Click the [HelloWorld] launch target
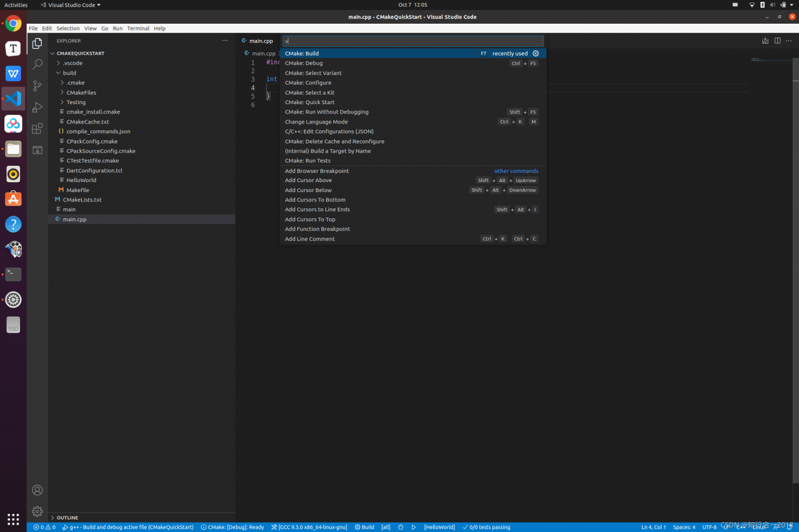The height and width of the screenshot is (532, 799). pyautogui.click(x=439, y=527)
